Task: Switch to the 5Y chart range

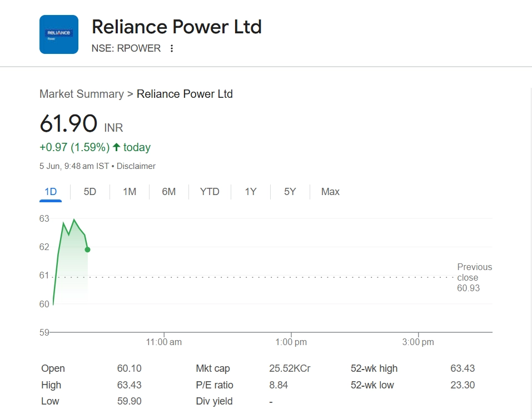Action: coord(290,192)
